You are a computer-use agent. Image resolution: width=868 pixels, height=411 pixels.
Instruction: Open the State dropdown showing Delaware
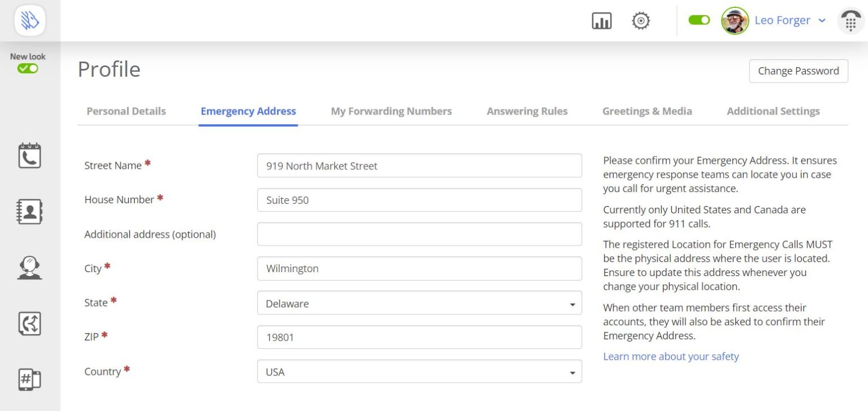tap(419, 303)
